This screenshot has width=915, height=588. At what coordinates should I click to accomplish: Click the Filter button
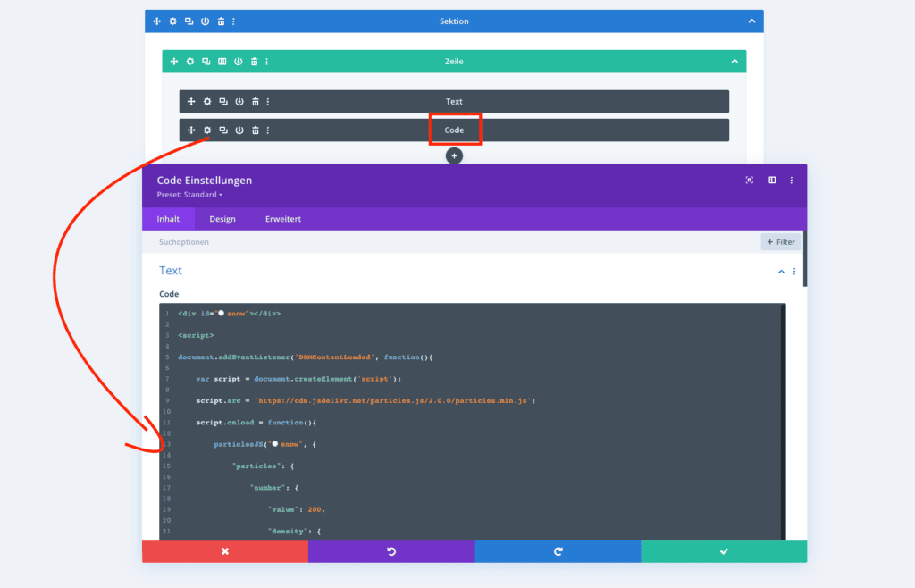[x=780, y=242]
